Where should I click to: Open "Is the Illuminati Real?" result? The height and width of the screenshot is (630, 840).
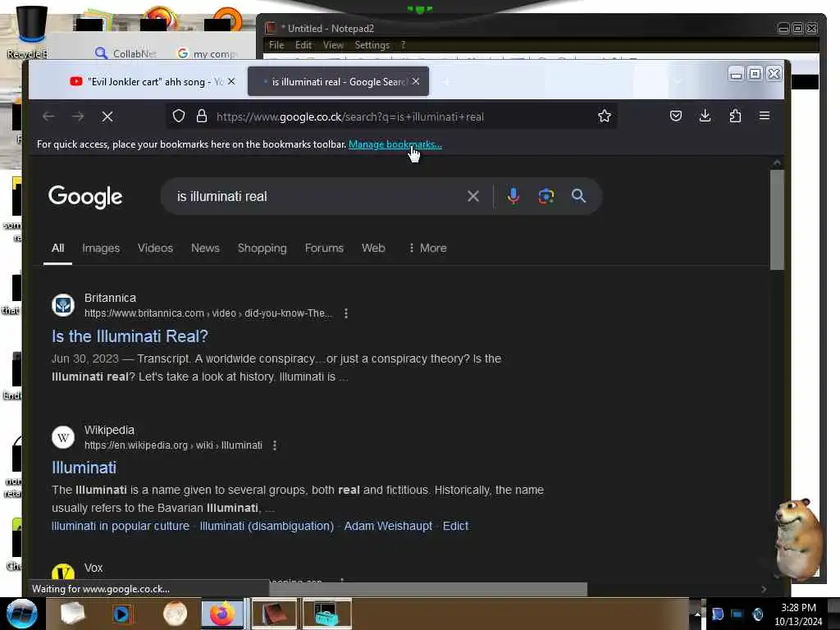tap(130, 336)
